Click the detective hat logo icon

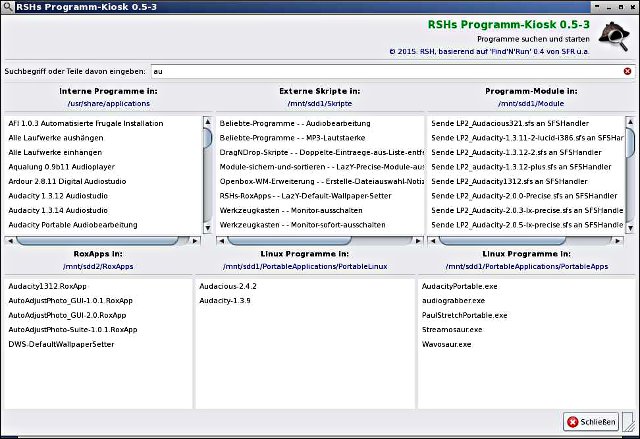(614, 36)
